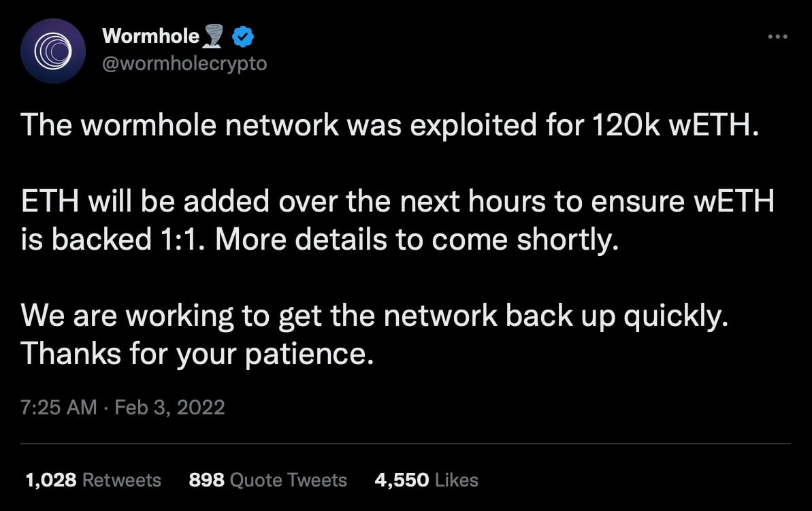The width and height of the screenshot is (812, 511).
Task: View the 898 Quote Tweets list
Action: 267,480
